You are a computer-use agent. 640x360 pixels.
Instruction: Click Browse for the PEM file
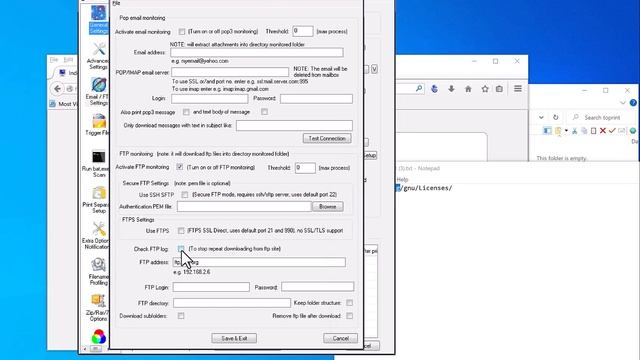[327, 207]
